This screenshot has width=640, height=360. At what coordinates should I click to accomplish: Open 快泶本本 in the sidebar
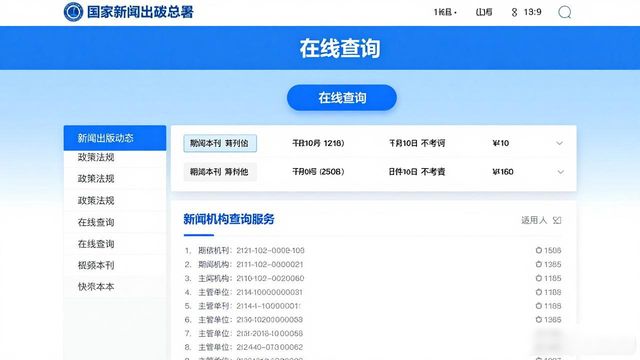pos(115,287)
